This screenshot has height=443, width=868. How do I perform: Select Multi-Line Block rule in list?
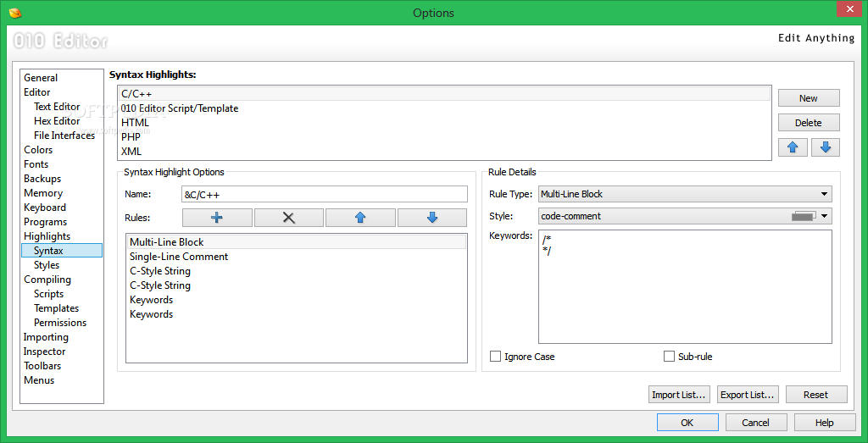click(297, 242)
